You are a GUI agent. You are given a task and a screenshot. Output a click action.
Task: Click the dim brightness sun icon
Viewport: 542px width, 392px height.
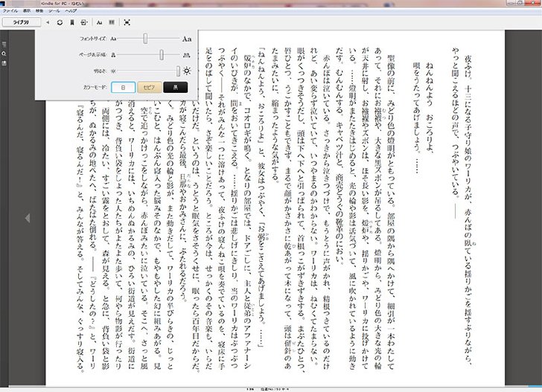pos(113,71)
